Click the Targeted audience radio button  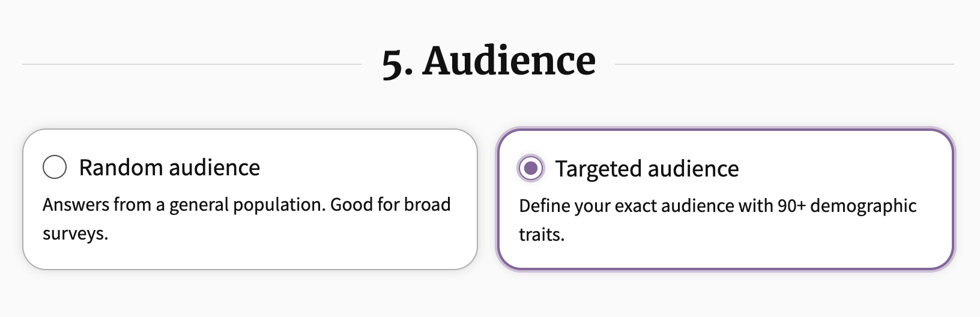click(x=531, y=168)
